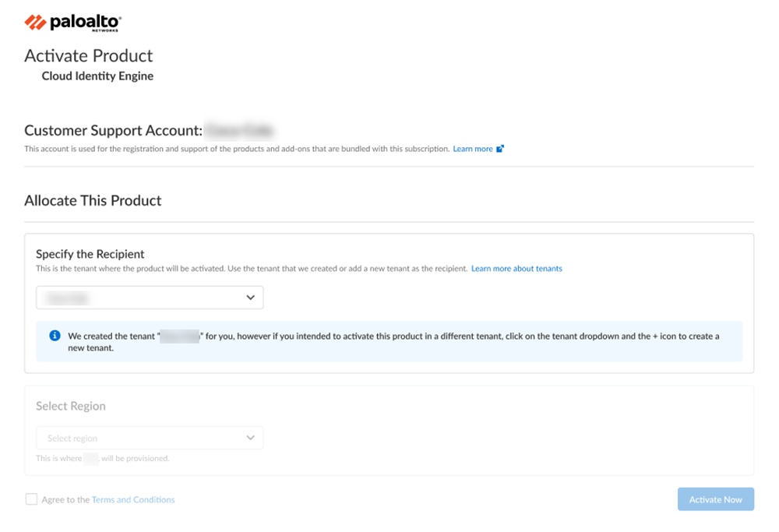Viewport: 779px width, 532px height.
Task: Click the 'We created the tenant' info message
Action: pyautogui.click(x=389, y=342)
